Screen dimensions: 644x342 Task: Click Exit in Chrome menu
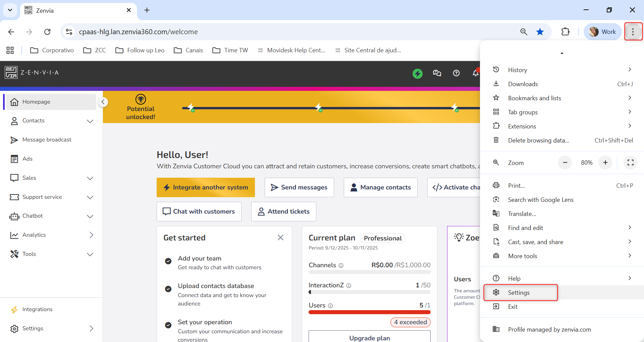tap(562, 306)
